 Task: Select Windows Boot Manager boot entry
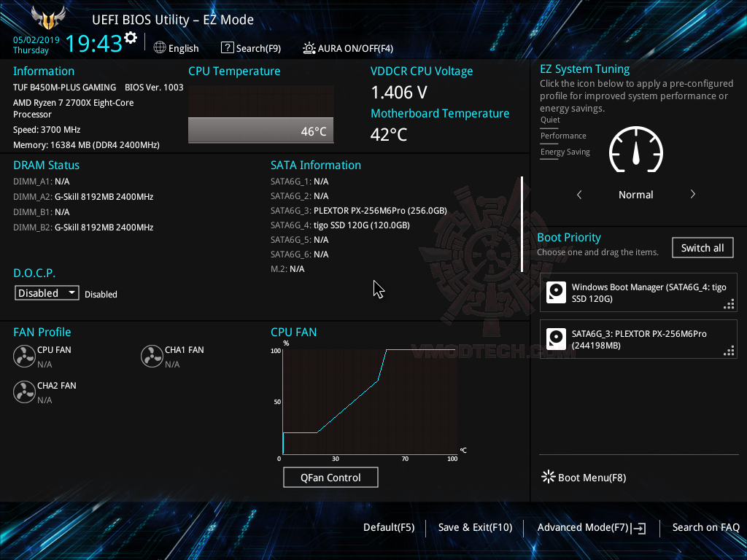point(638,292)
